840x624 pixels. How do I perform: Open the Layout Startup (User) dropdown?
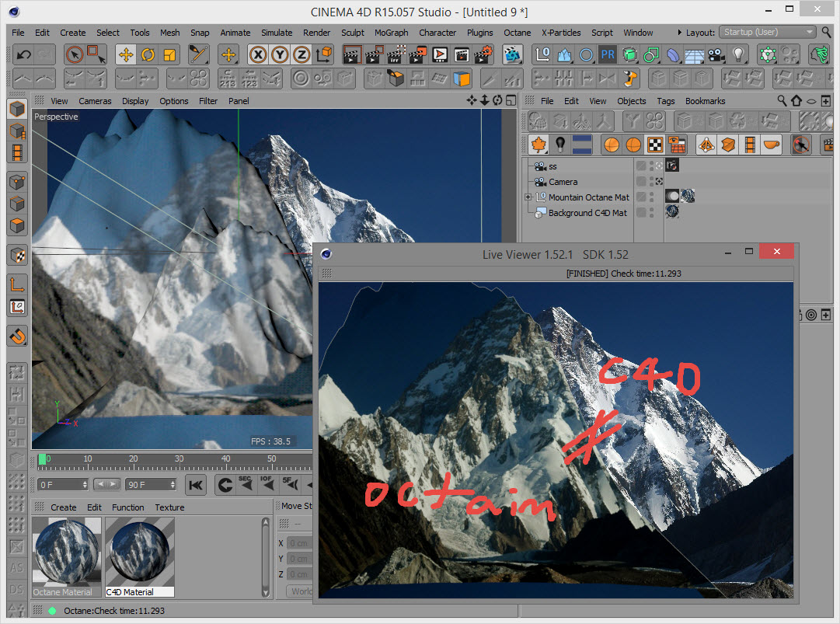767,32
